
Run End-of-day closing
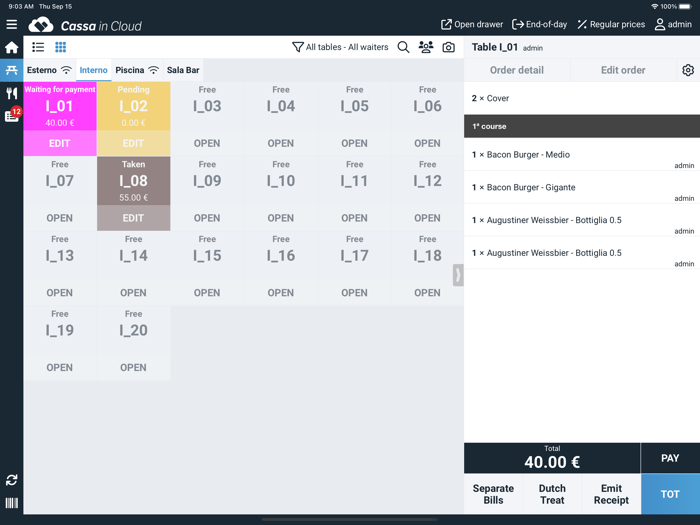click(539, 24)
